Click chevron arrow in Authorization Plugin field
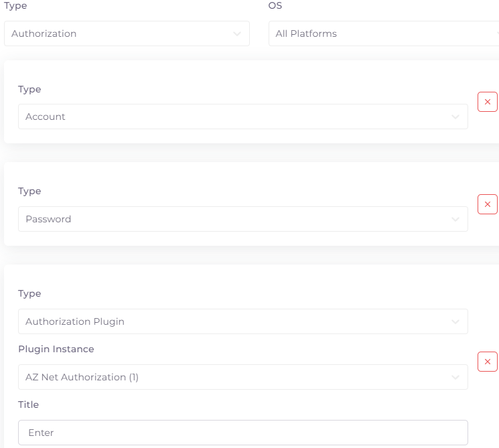Viewport: 499px width, 448px height. (455, 321)
